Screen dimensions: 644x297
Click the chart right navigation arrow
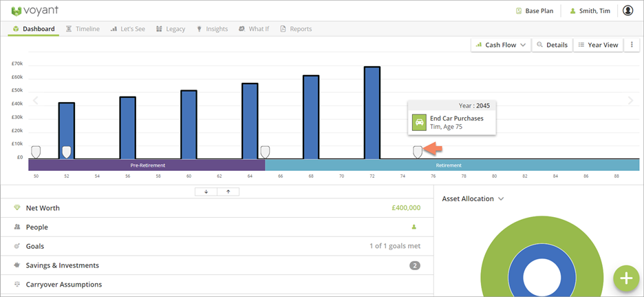631,101
